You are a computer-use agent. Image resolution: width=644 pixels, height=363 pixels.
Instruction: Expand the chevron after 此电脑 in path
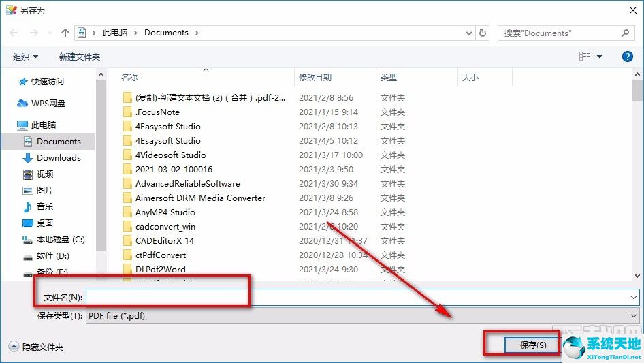(135, 33)
